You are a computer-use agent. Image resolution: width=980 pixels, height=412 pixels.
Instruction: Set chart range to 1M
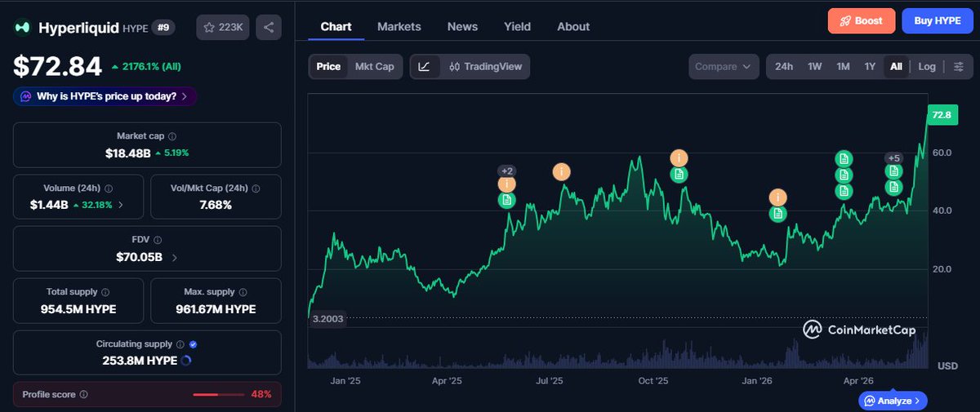pyautogui.click(x=843, y=67)
